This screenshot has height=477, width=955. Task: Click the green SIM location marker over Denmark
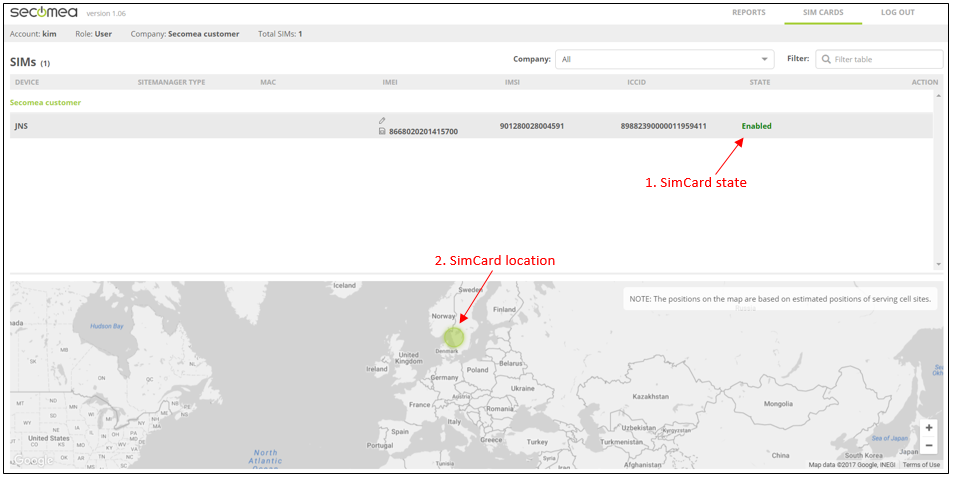(453, 336)
